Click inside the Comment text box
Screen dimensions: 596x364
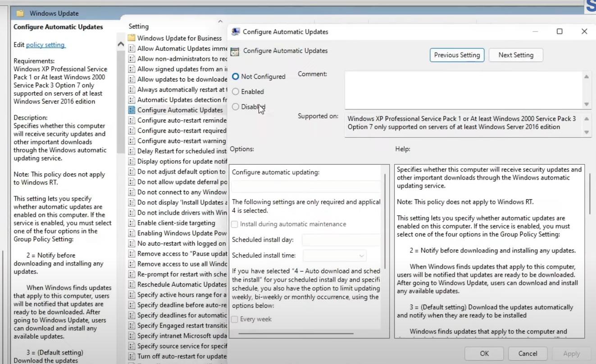point(464,90)
